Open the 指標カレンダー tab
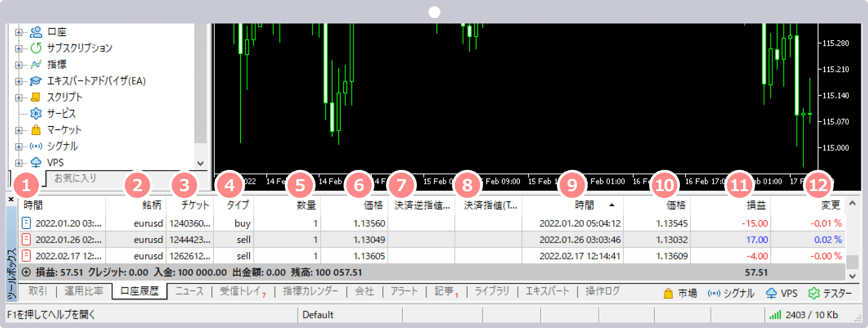Image resolution: width=868 pixels, height=328 pixels. pos(311,291)
